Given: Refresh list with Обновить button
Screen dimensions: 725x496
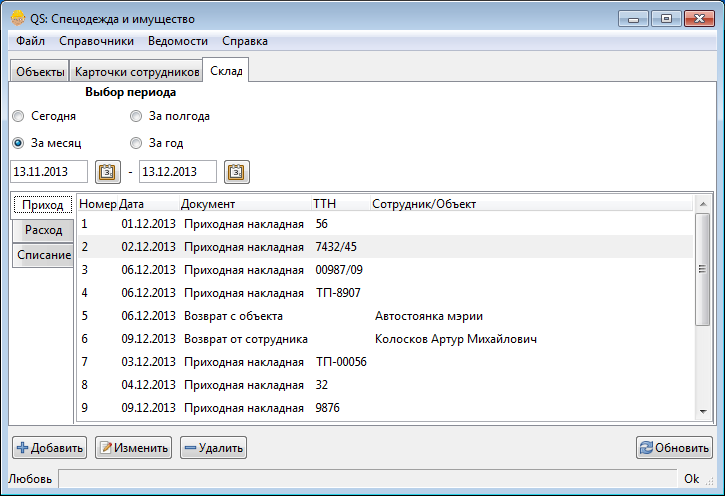Looking at the screenshot, I should pos(674,447).
